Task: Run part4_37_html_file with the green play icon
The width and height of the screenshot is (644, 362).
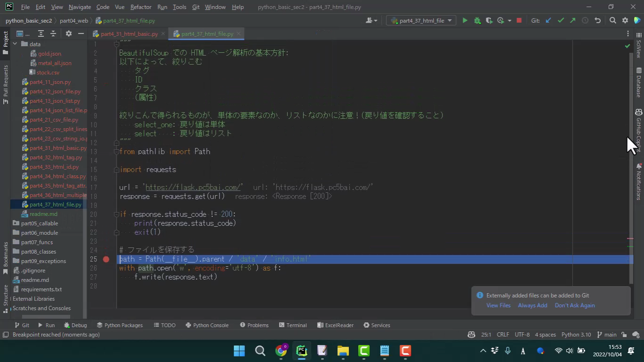Action: [x=465, y=20]
